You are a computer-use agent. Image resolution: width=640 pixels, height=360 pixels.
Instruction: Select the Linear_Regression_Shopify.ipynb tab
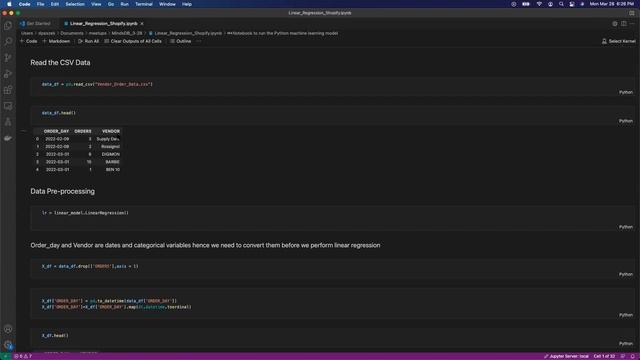point(104,24)
